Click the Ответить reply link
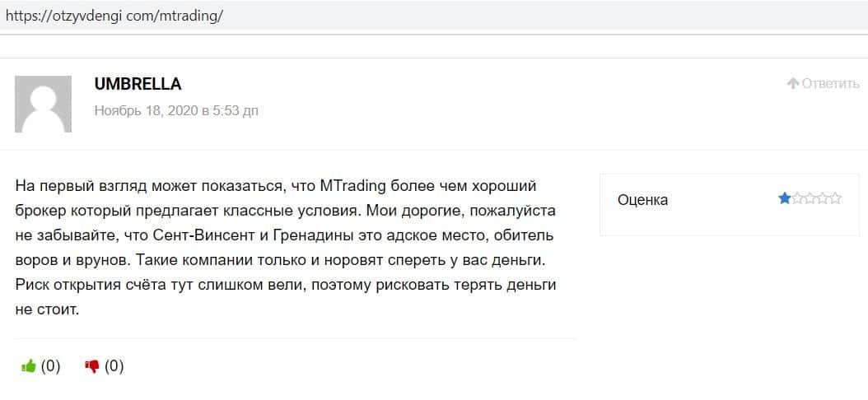Viewport: 868px width, 400px height. [x=830, y=84]
